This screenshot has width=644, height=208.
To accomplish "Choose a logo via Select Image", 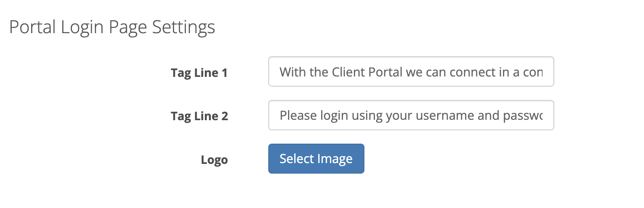I will point(316,159).
